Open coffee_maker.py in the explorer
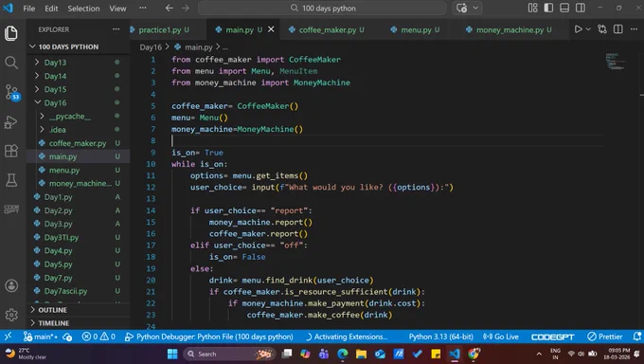This screenshot has height=364, width=644. (79, 143)
